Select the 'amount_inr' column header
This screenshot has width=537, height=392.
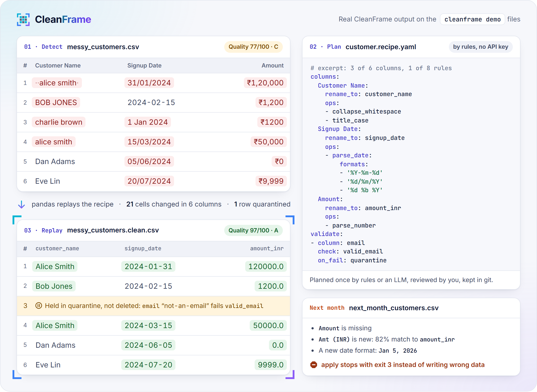tap(267, 249)
